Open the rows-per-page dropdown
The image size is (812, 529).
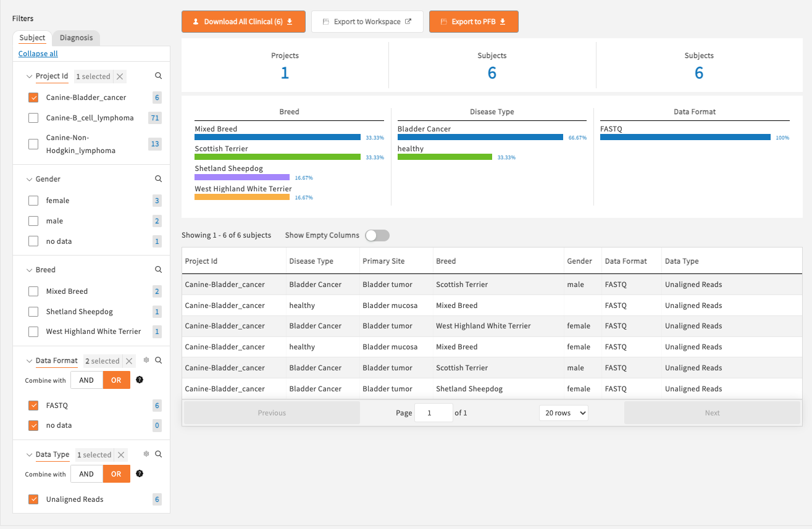(x=563, y=412)
